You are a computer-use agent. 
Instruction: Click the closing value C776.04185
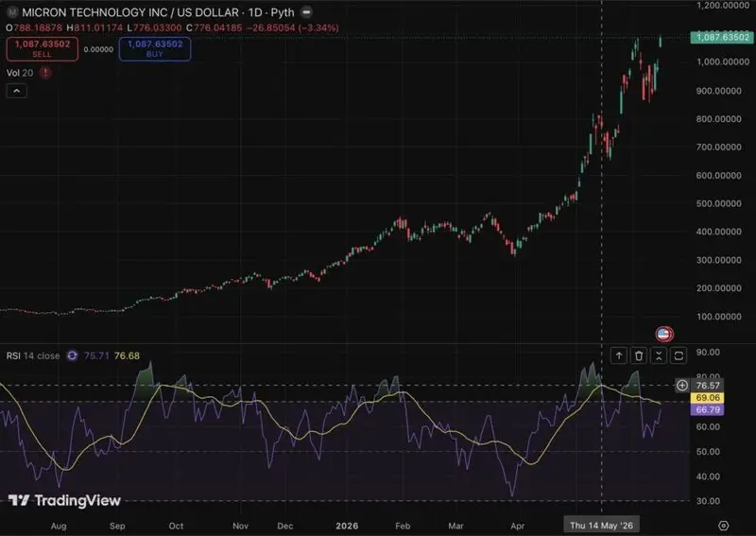[x=215, y=28]
